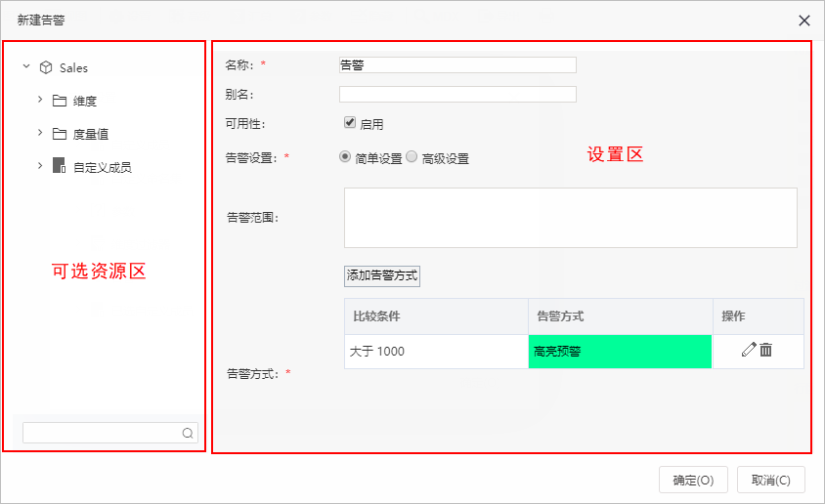Click the 维度 folder icon

[x=60, y=101]
